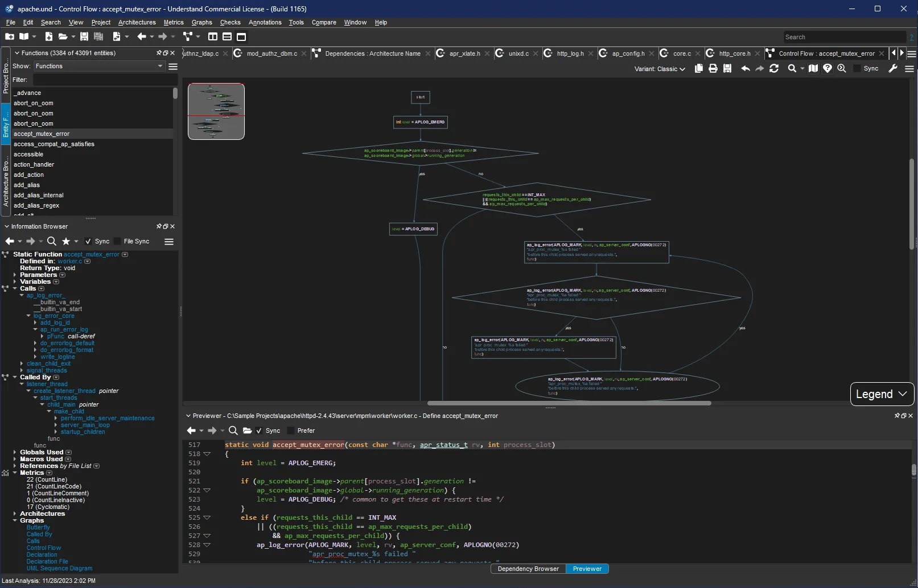Screen dimensions: 918x588
Task: Expand the Architectures node
Action: click(15, 514)
